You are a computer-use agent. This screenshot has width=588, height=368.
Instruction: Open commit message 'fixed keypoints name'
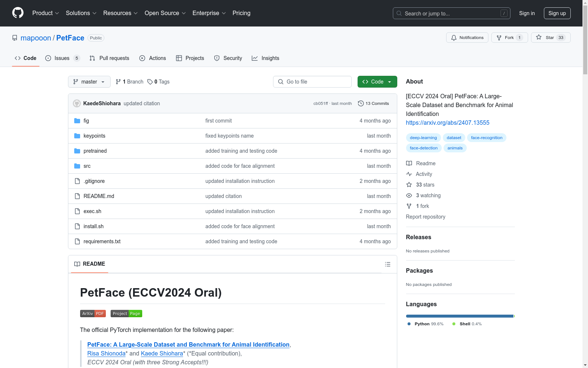[x=229, y=136]
